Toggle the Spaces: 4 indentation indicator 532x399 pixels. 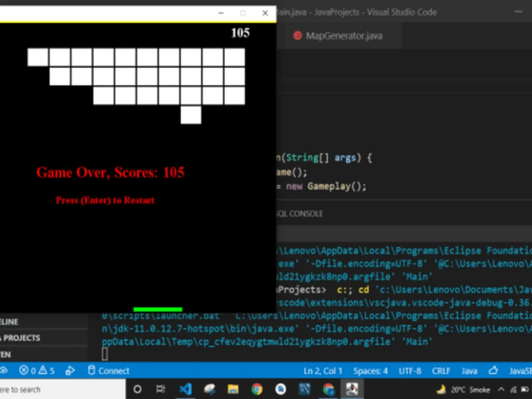pyautogui.click(x=370, y=370)
